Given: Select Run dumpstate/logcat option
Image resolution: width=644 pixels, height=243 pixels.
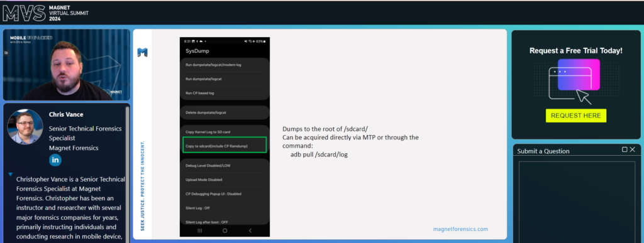Looking at the screenshot, I should tap(225, 78).
